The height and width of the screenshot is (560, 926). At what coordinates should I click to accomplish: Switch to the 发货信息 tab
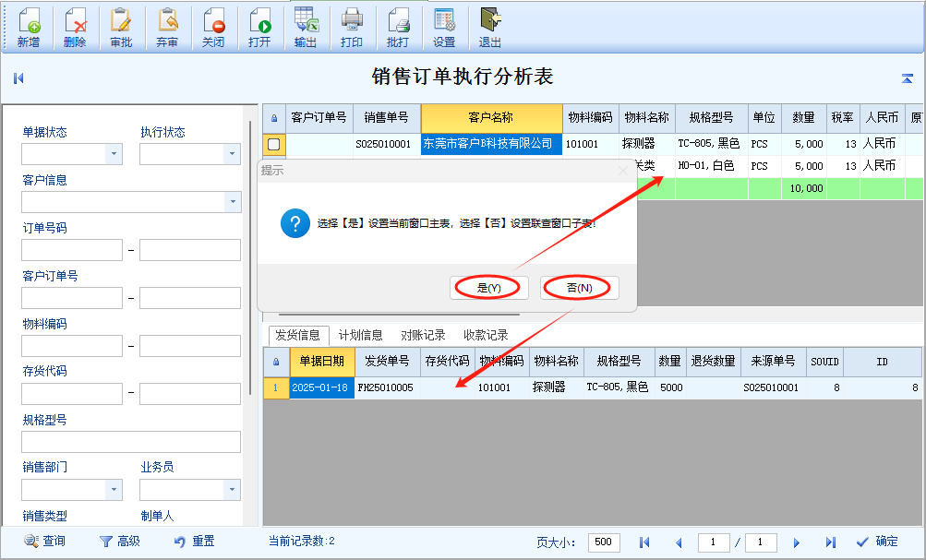297,335
